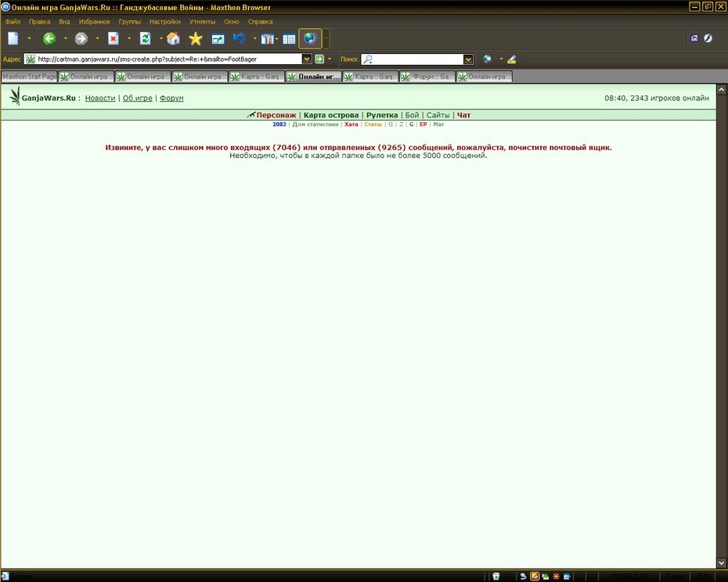This screenshot has width=728, height=582.
Task: Click the blue Undo arrow icon
Action: 240,38
